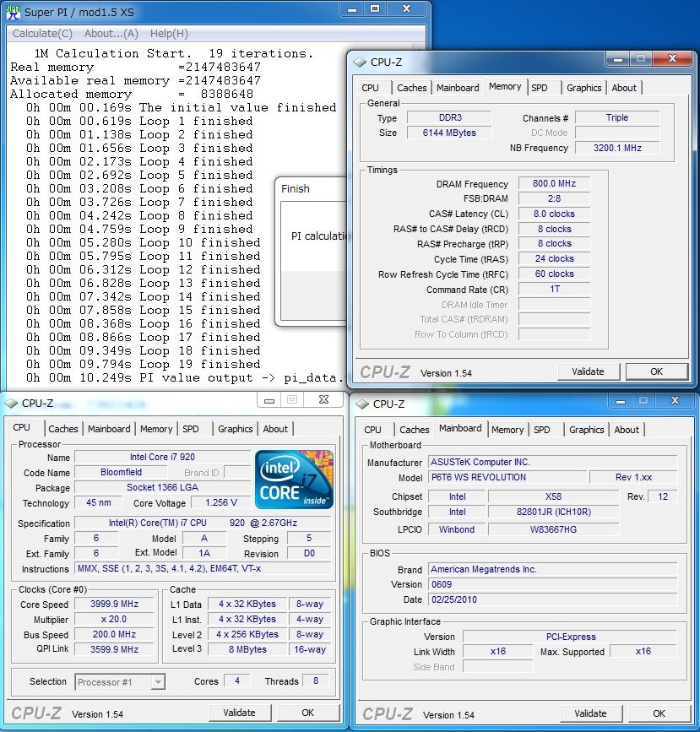Viewport: 700px width, 732px height.
Task: Click the Channels value Triple
Action: coord(617,117)
